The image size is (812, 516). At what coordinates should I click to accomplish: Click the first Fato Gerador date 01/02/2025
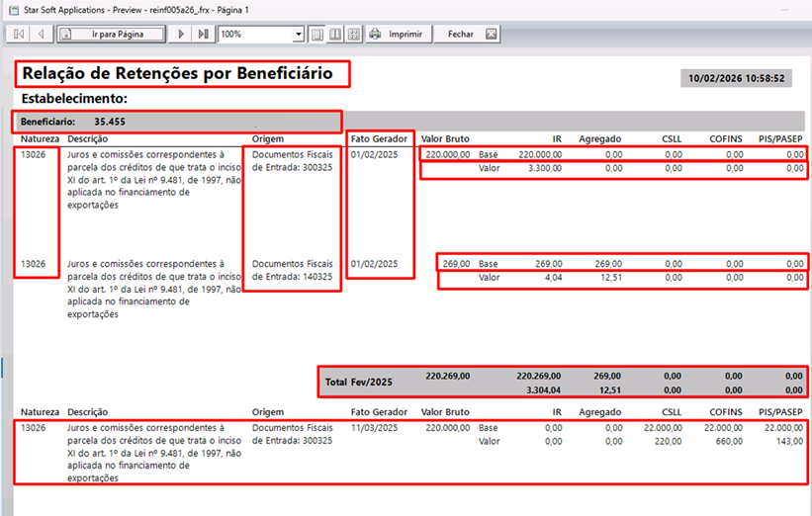pos(374,154)
